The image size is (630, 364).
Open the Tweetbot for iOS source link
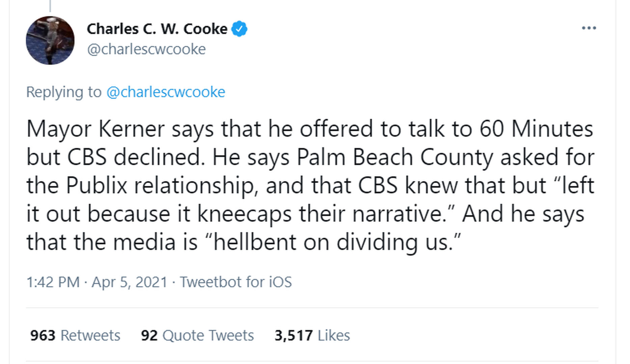(236, 282)
